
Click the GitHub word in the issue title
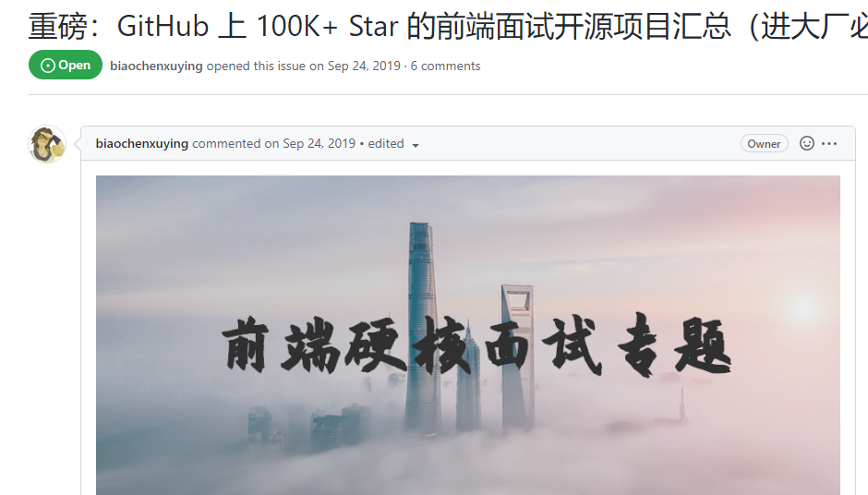pos(163,26)
